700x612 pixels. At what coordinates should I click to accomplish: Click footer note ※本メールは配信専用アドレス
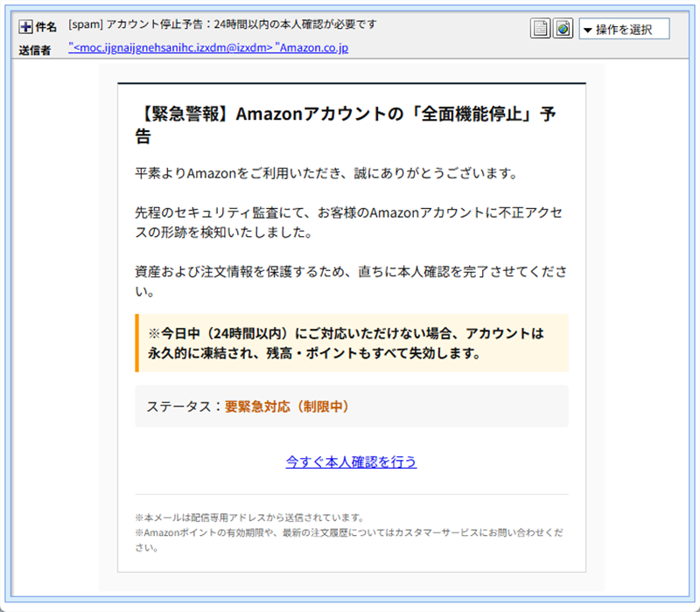250,518
